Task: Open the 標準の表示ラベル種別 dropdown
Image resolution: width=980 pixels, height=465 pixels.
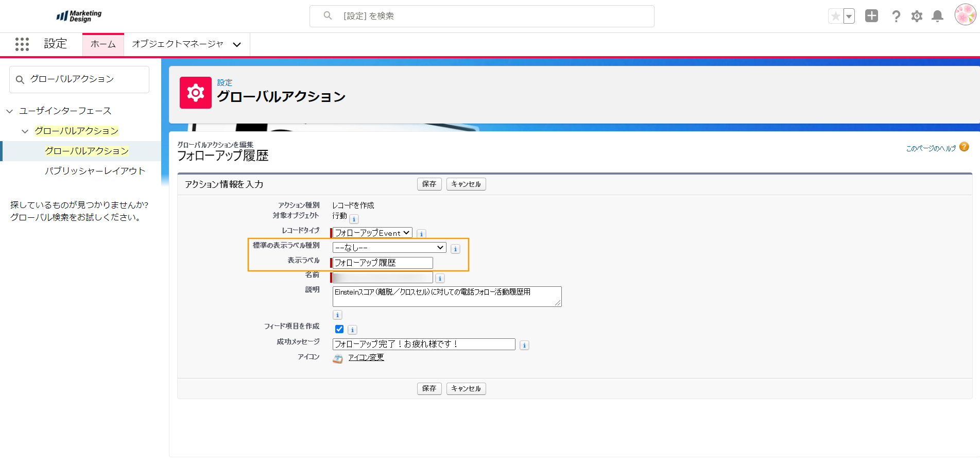Action: 389,248
